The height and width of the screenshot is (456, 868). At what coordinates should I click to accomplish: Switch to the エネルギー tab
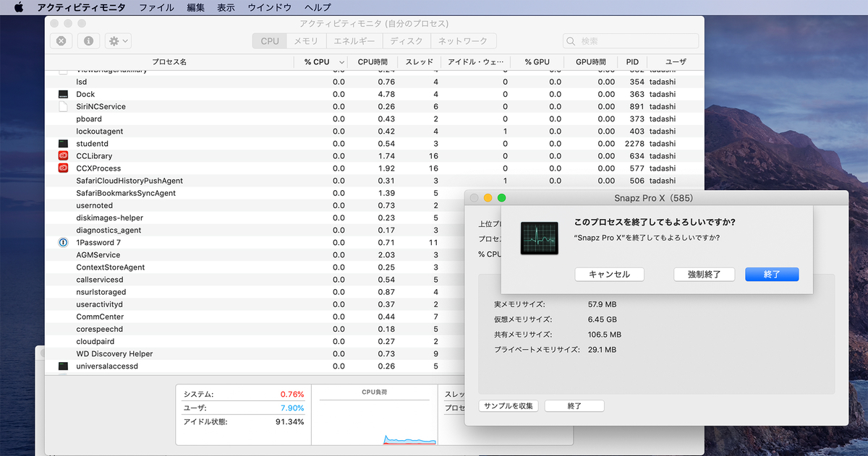click(x=354, y=41)
